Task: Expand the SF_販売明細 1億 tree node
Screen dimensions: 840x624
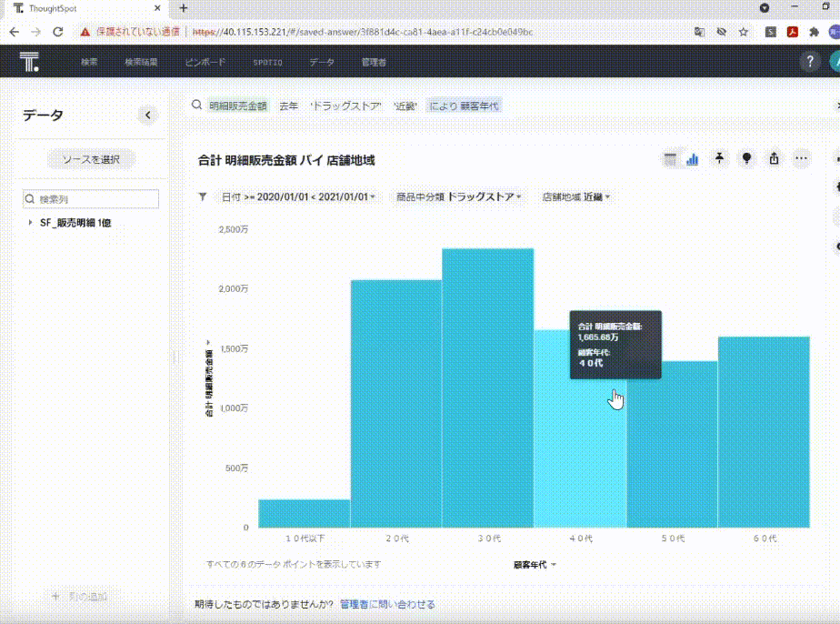Action: pos(30,222)
